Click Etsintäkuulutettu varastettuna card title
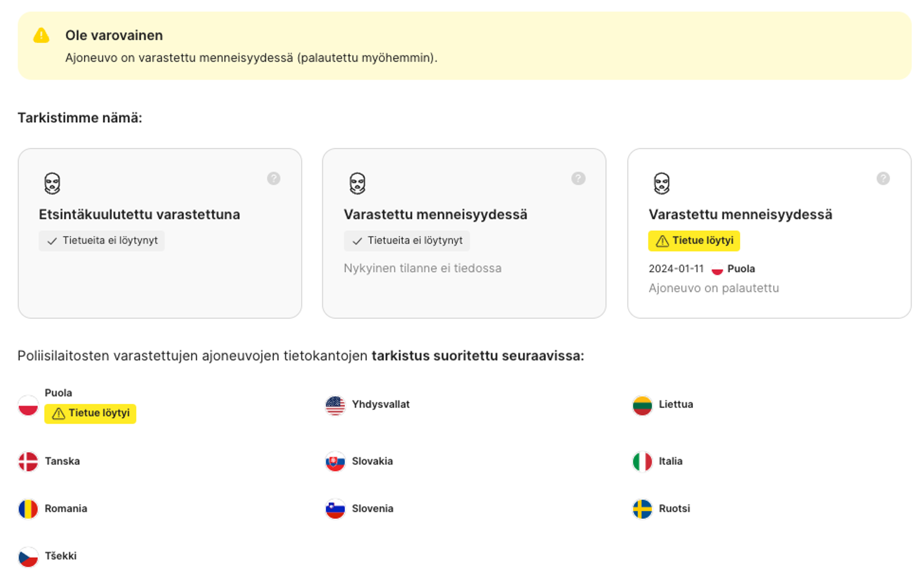Viewport: 924px width, 581px height. point(139,214)
